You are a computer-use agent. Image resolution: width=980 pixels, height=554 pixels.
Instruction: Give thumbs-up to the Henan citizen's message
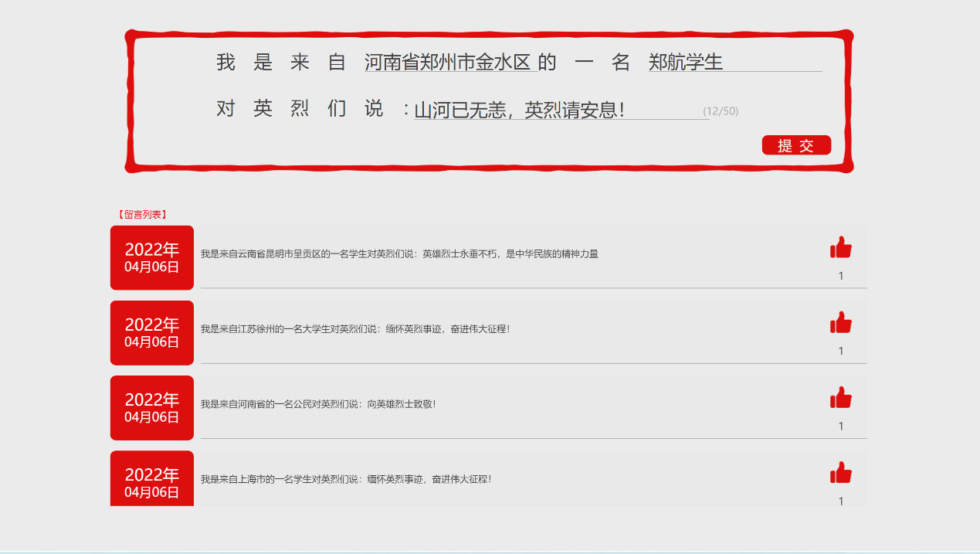pyautogui.click(x=840, y=397)
